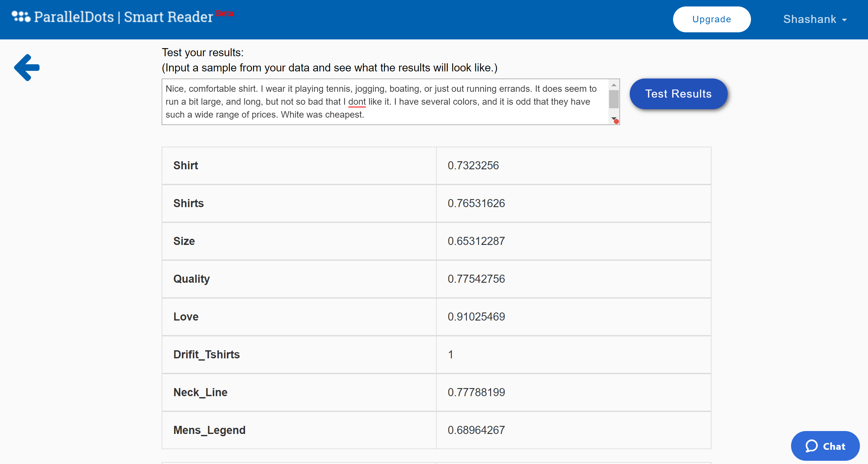Viewport: 868px width, 464px height.
Task: Click the textarea scrollbar thumb
Action: [x=614, y=99]
